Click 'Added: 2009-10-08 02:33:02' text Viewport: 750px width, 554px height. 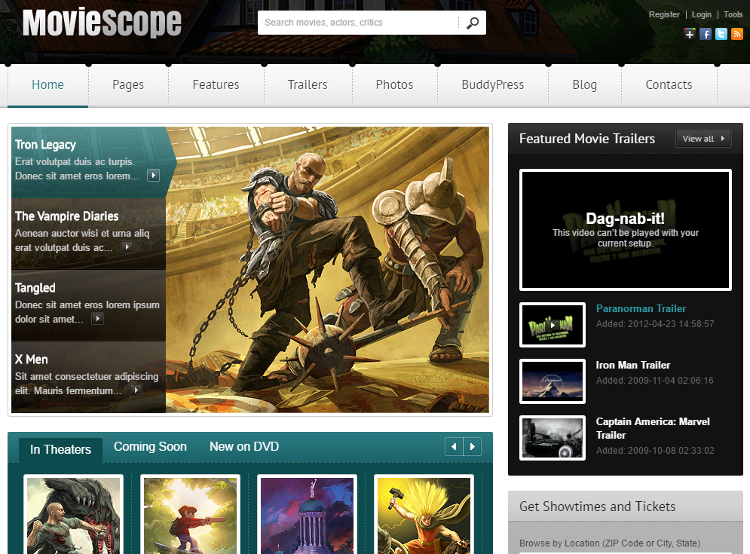(x=655, y=451)
